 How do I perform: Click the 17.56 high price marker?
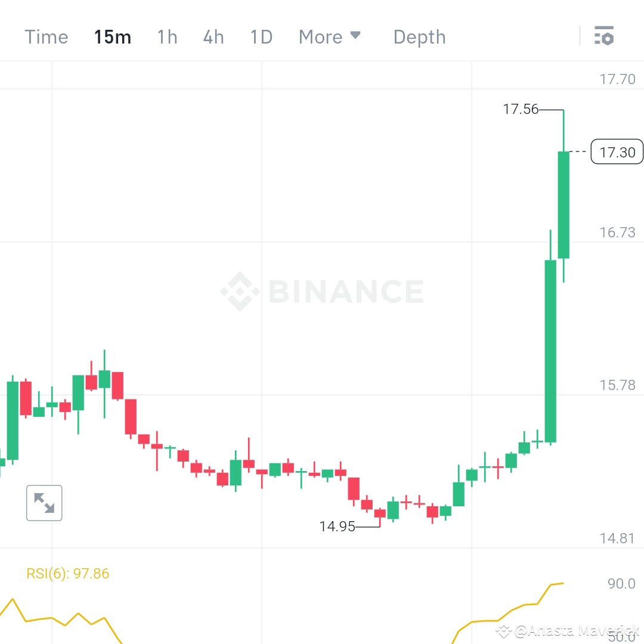tap(522, 109)
